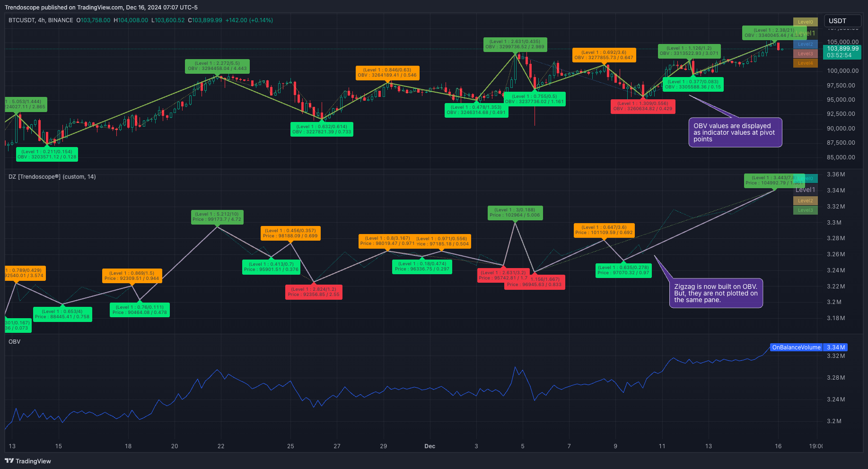This screenshot has height=469, width=868.
Task: Click the 22 date label on time axis
Action: coord(221,446)
